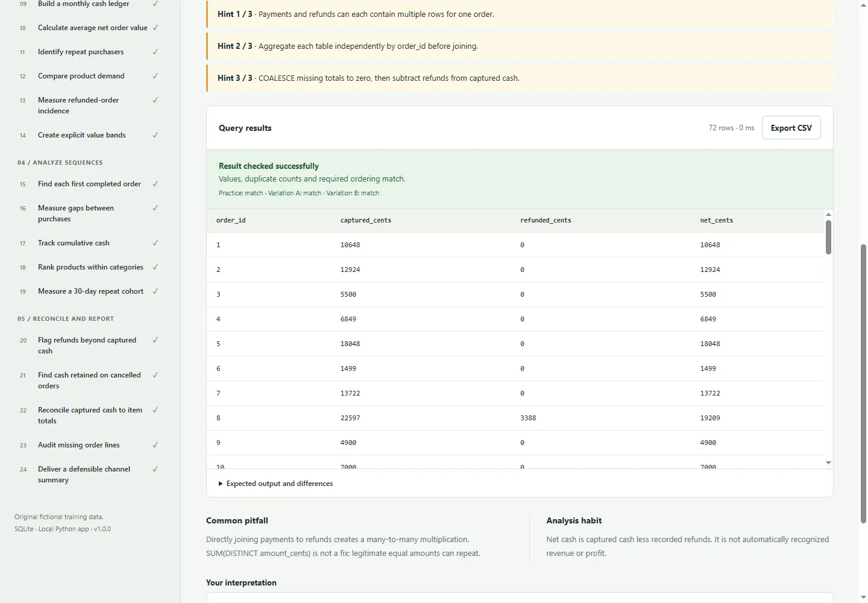The height and width of the screenshot is (603, 868).
Task: Click the checkmark beside Track cumulative cash
Action: click(155, 243)
